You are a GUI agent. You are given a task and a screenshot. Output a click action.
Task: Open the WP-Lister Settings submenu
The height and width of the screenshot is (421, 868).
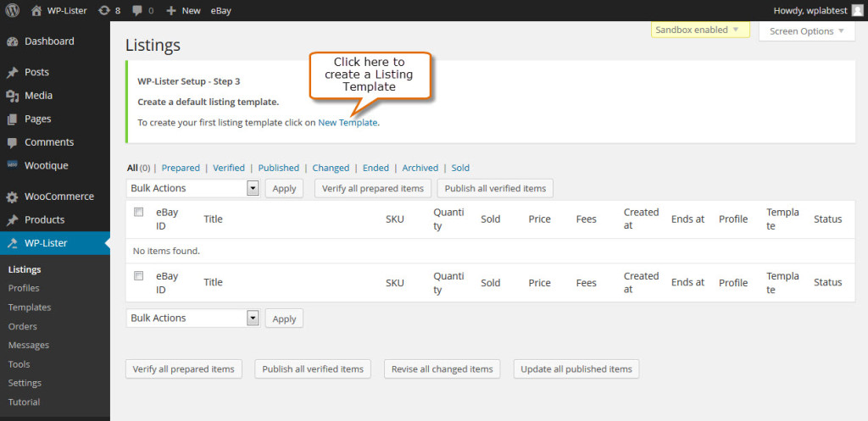(x=25, y=383)
